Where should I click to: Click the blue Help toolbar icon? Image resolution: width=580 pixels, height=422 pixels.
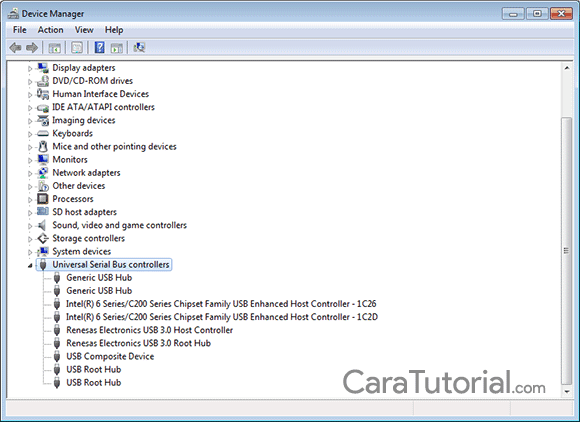pyautogui.click(x=100, y=48)
